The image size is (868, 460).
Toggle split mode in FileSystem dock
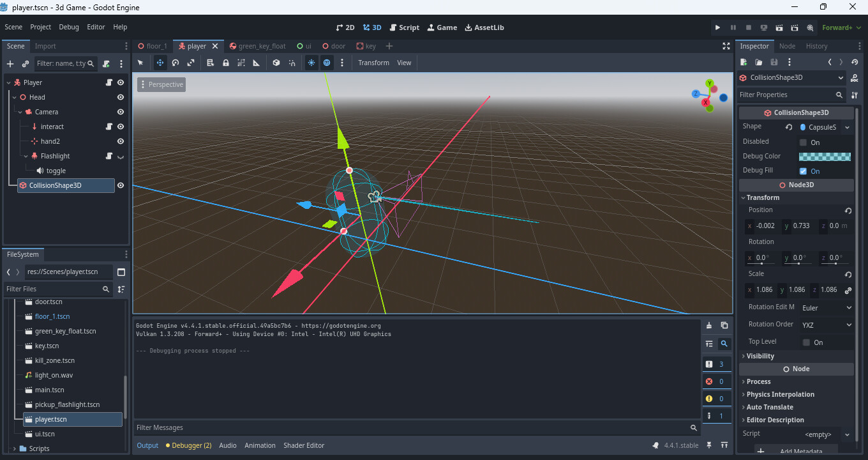point(121,272)
